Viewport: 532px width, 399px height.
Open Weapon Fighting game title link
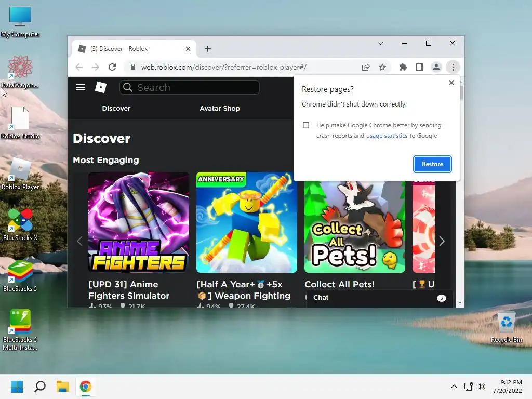243,290
